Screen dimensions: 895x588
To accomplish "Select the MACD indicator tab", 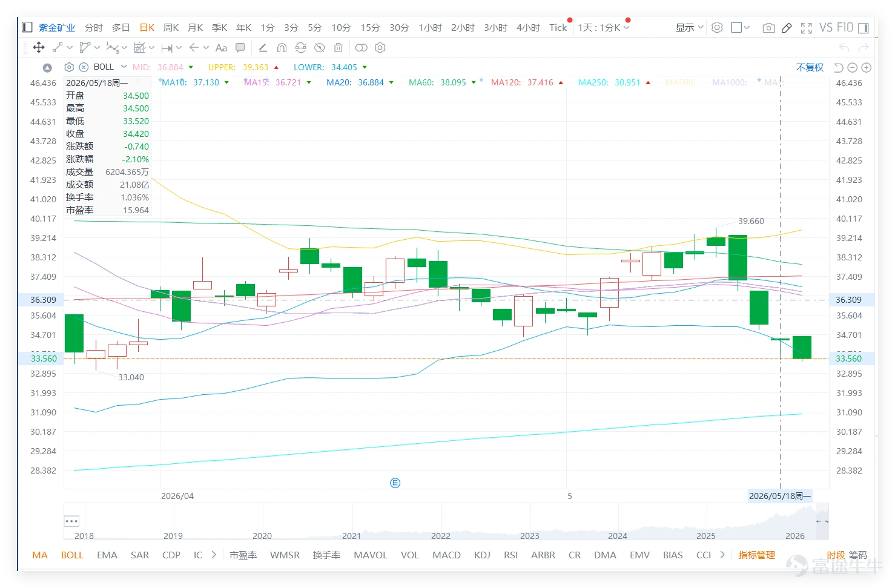I will 446,555.
